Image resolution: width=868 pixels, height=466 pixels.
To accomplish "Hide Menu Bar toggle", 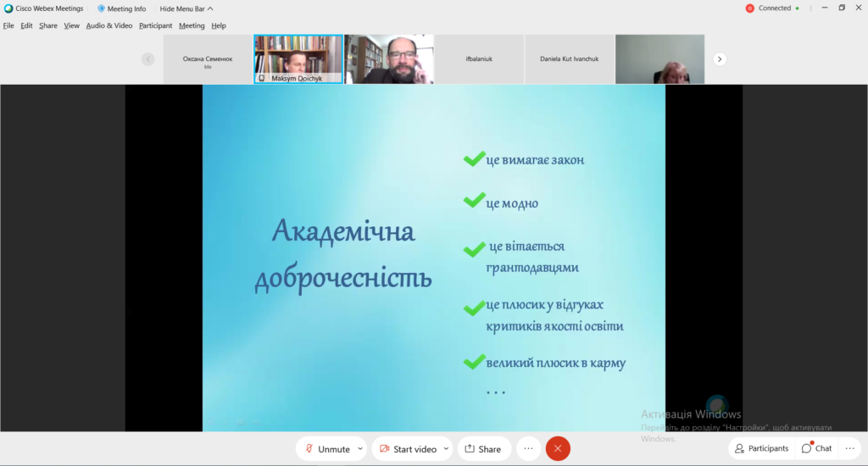I will click(186, 8).
